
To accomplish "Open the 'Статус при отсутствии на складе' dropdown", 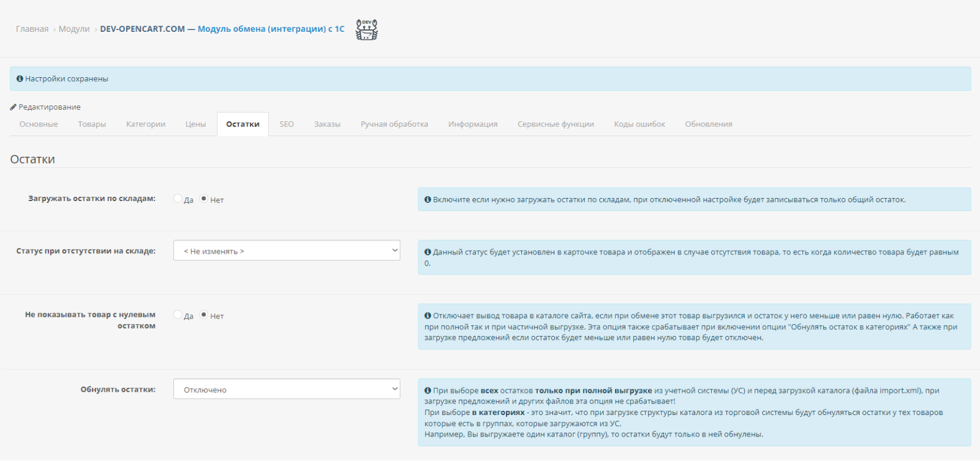I will [x=287, y=251].
